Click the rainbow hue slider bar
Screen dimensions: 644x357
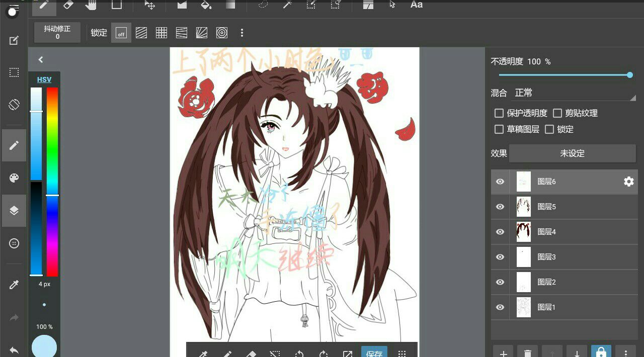(x=52, y=181)
